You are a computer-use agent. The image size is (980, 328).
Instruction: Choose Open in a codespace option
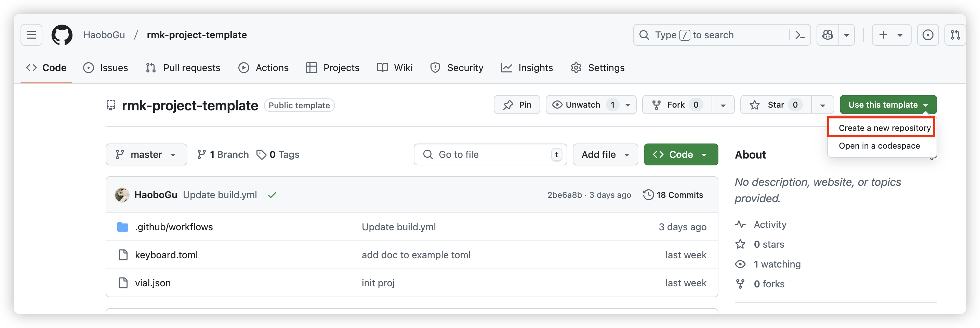coord(879,146)
